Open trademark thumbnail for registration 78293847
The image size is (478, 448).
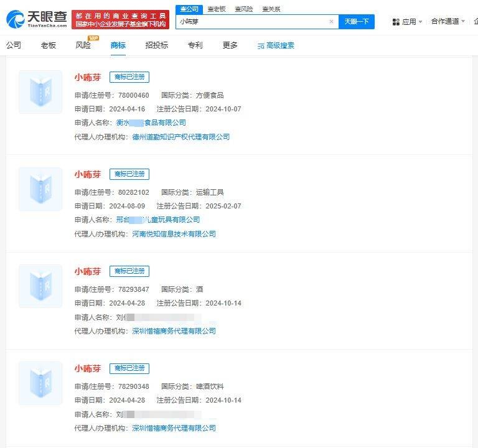pos(40,286)
